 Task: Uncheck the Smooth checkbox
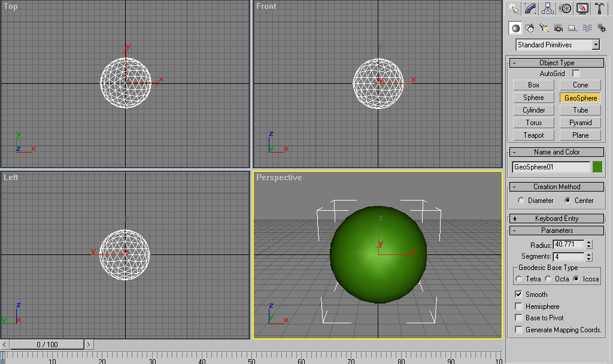(518, 294)
